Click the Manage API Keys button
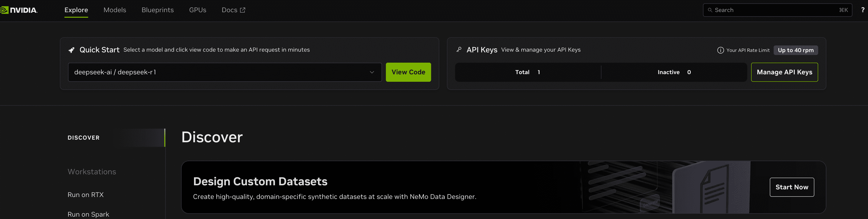The height and width of the screenshot is (219, 868). pos(784,72)
